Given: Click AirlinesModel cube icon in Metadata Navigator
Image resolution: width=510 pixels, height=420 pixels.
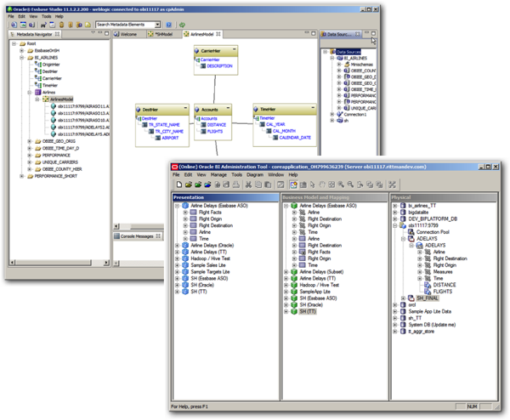Looking at the screenshot, I should tap(46, 99).
